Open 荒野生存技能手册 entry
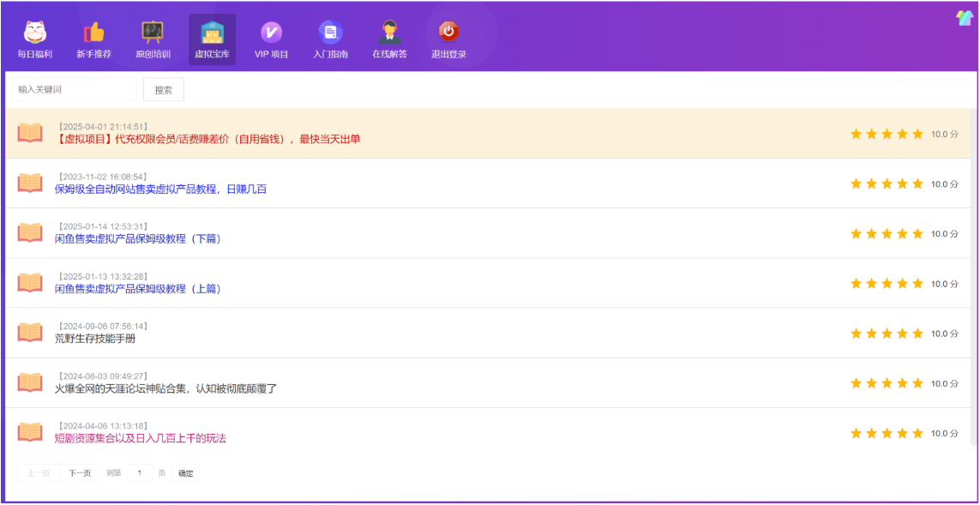 point(95,338)
